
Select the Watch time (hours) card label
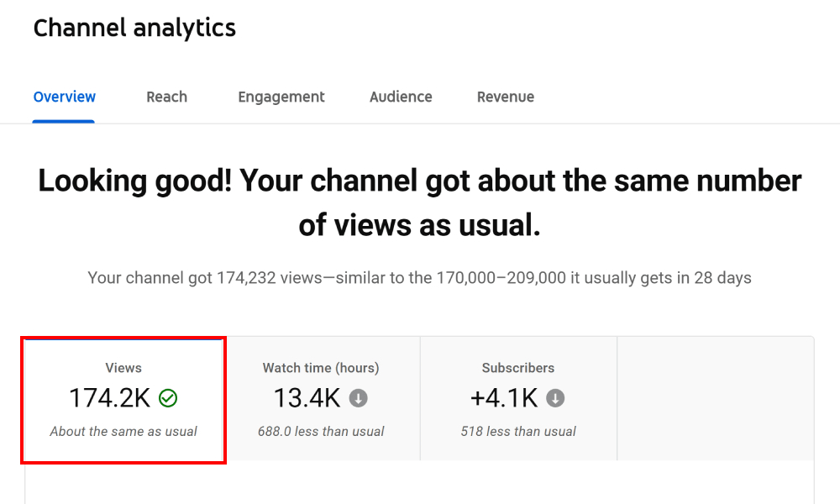[321, 368]
